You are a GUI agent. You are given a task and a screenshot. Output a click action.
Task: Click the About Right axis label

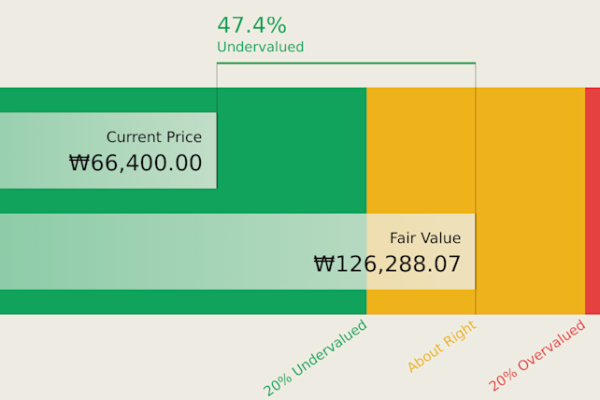click(441, 349)
